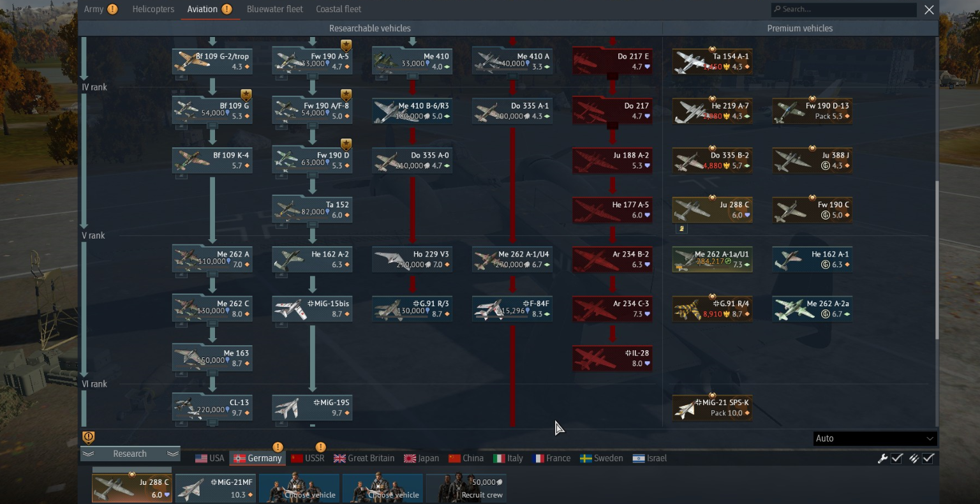
Task: Select the Sweden nation tab
Action: tap(602, 458)
